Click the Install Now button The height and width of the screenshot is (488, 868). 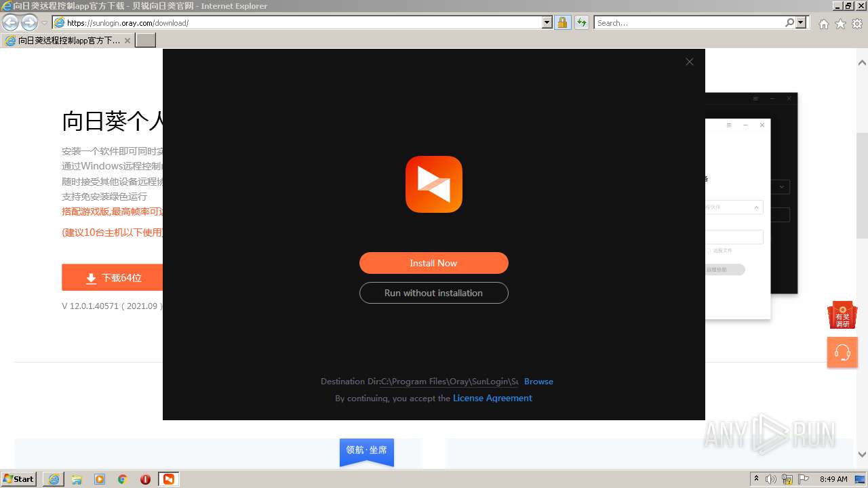433,263
